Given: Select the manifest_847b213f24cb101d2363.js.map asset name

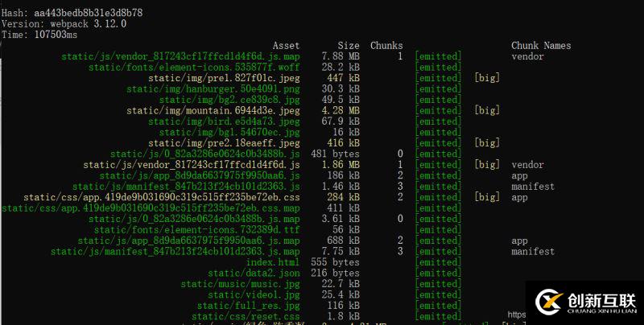Looking at the screenshot, I should tap(175, 251).
